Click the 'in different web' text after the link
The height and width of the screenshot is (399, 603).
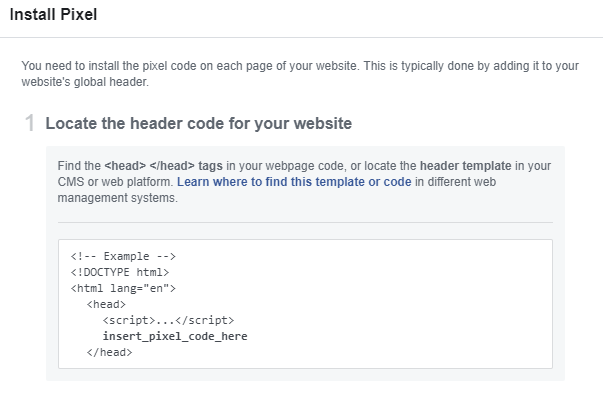(x=455, y=182)
